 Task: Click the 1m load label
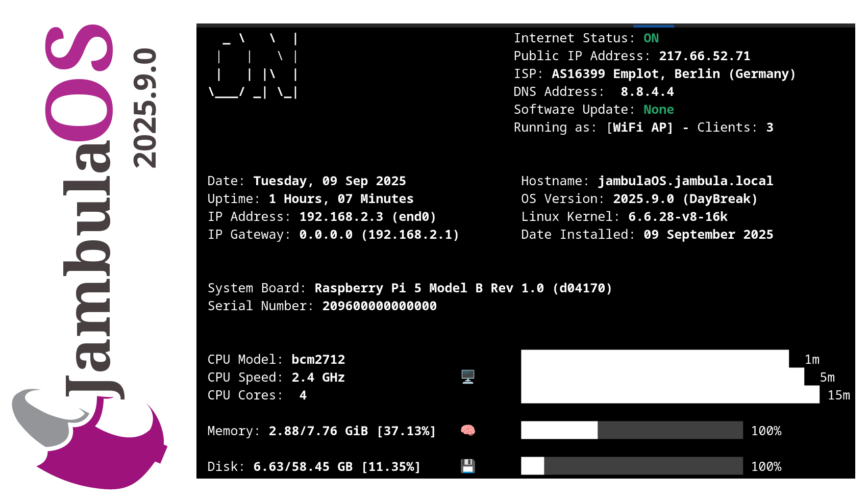[x=812, y=360]
